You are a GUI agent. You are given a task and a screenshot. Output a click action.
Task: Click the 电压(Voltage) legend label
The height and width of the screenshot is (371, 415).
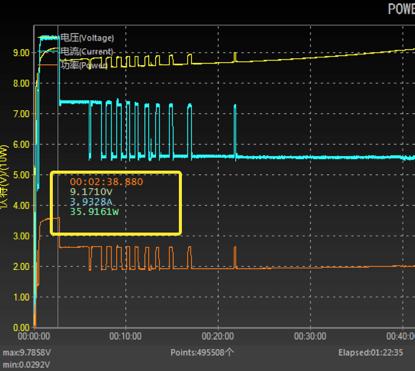[x=87, y=38]
